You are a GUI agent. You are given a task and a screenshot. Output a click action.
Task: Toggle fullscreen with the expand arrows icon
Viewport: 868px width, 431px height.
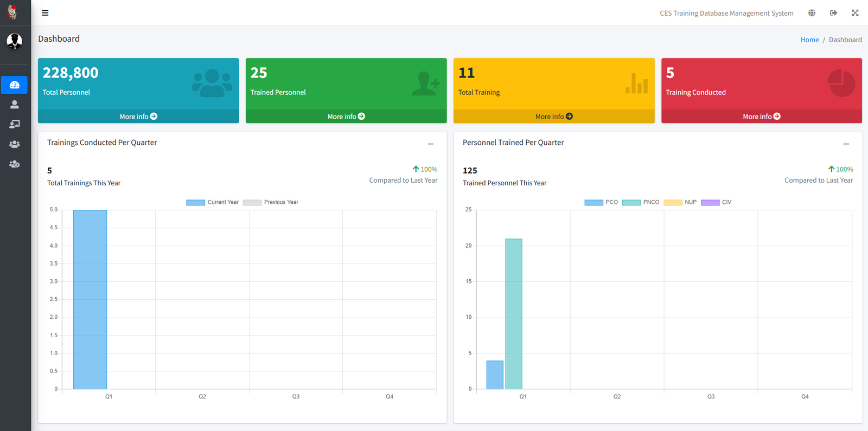[x=855, y=13]
